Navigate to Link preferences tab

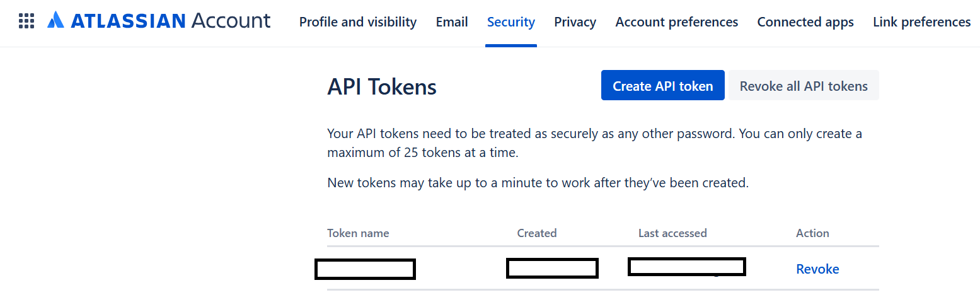(x=921, y=22)
